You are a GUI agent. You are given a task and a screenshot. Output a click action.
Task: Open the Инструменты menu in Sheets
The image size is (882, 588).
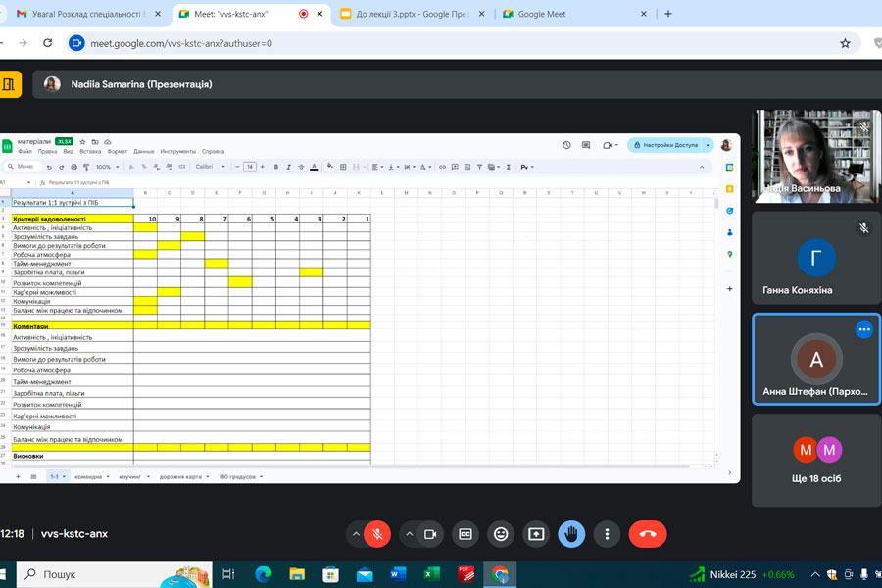click(177, 151)
